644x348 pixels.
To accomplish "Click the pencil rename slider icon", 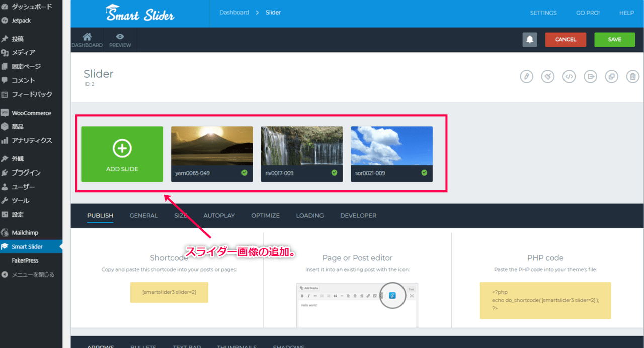I will pos(526,77).
